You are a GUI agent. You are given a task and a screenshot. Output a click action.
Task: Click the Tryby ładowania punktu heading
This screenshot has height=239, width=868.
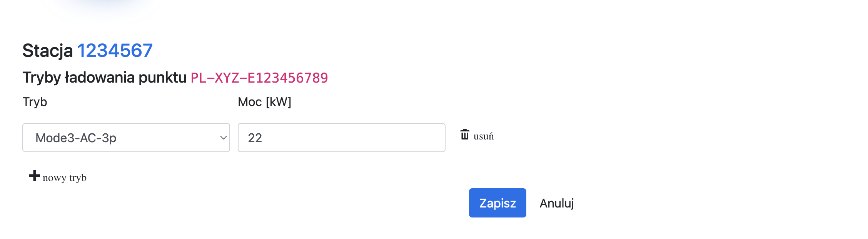(104, 78)
